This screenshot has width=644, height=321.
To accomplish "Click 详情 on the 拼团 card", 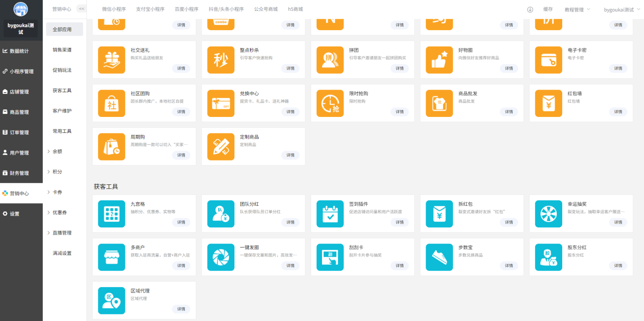I will pyautogui.click(x=400, y=68).
